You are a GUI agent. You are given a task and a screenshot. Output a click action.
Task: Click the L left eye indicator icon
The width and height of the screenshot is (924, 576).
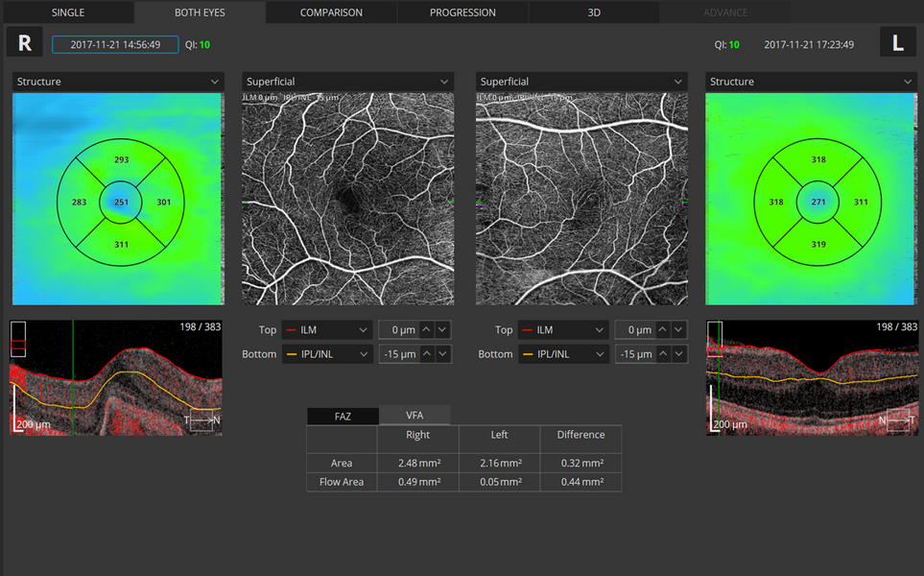pyautogui.click(x=897, y=43)
